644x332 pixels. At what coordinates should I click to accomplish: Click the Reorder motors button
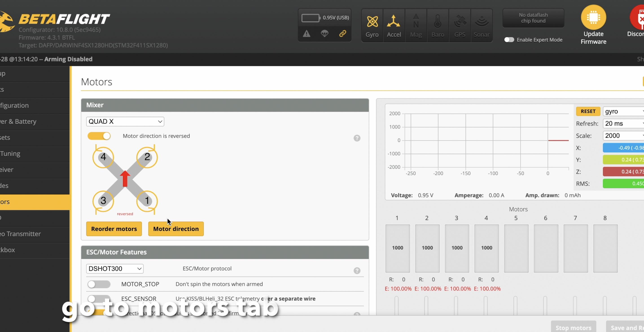click(x=114, y=229)
